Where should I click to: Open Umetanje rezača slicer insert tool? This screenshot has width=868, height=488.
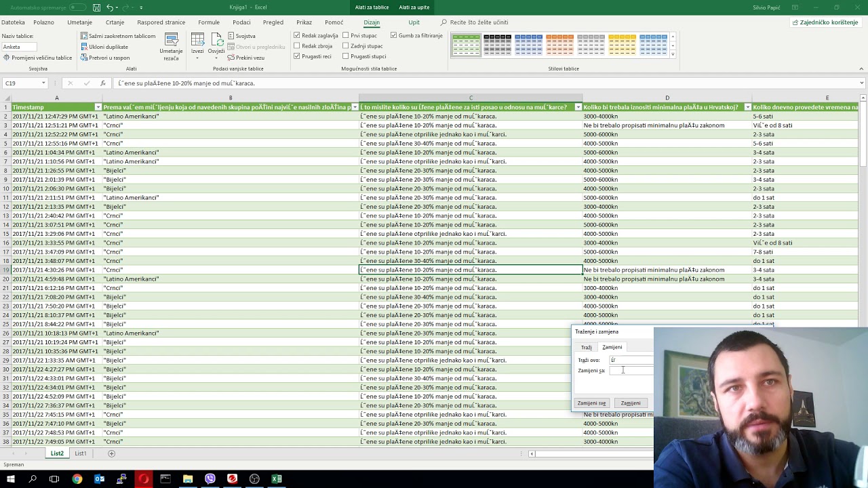pyautogui.click(x=171, y=46)
